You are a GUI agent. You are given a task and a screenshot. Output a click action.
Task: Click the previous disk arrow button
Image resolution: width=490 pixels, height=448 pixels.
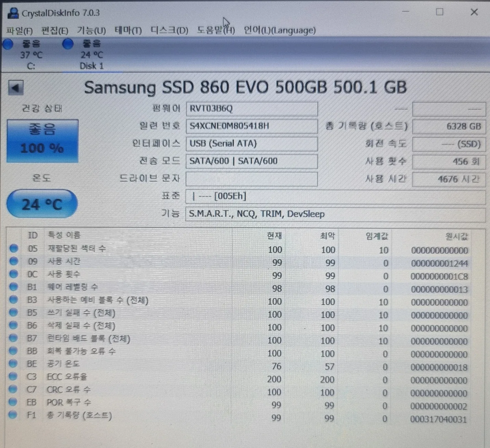click(16, 88)
